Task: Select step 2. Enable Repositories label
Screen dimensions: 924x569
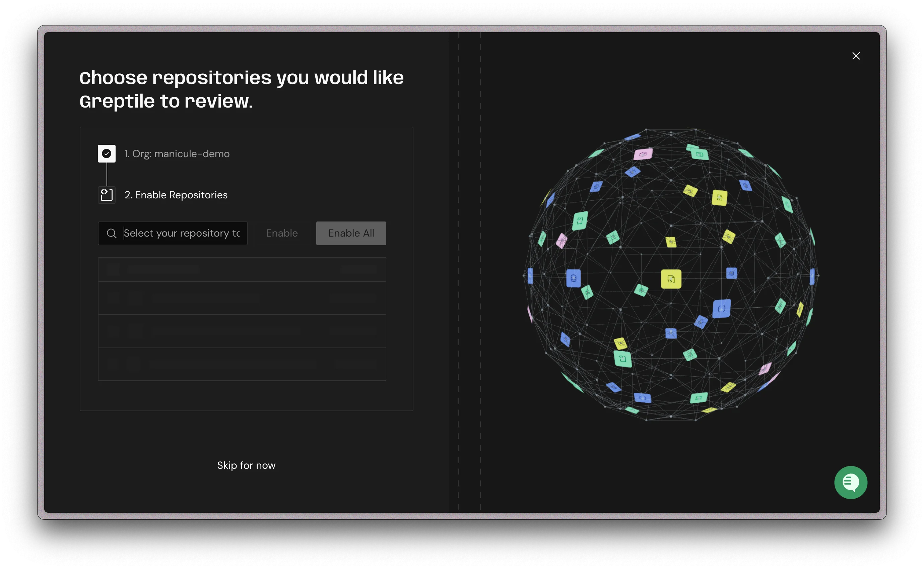Action: tap(176, 195)
